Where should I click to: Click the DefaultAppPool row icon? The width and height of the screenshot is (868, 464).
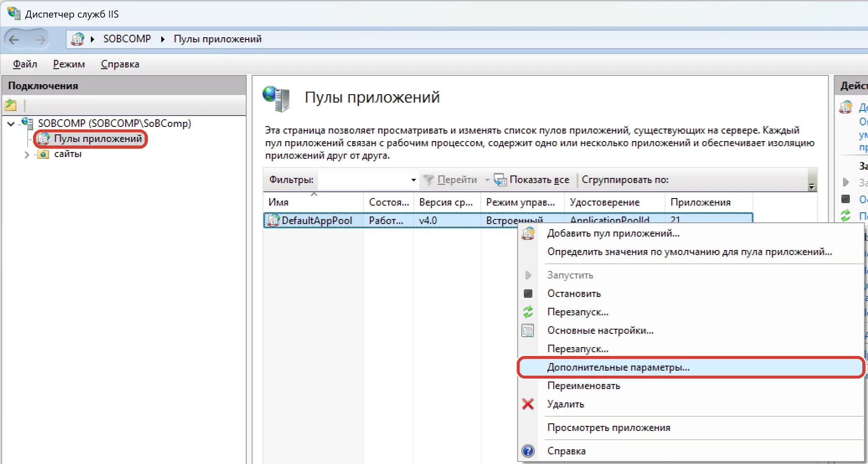(273, 220)
